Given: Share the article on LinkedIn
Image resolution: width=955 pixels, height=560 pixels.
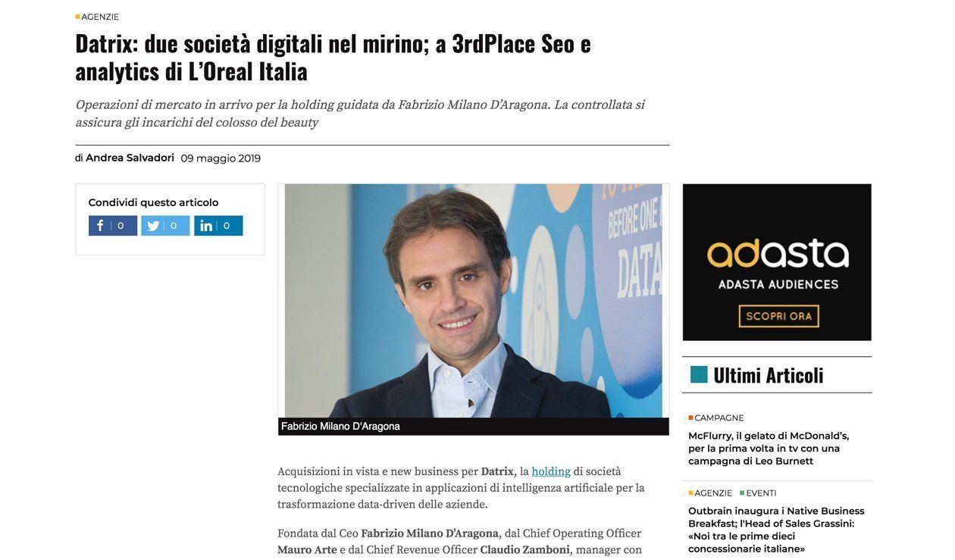Looking at the screenshot, I should pyautogui.click(x=218, y=226).
